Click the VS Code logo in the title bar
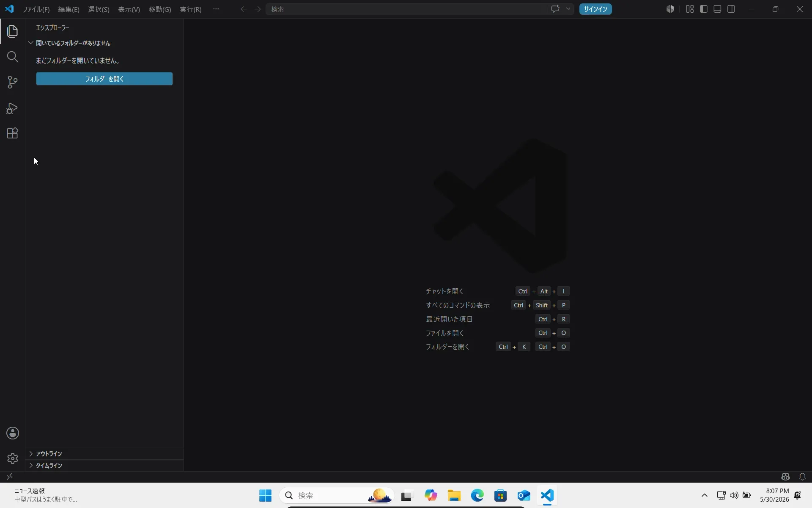812x508 pixels. (x=9, y=9)
